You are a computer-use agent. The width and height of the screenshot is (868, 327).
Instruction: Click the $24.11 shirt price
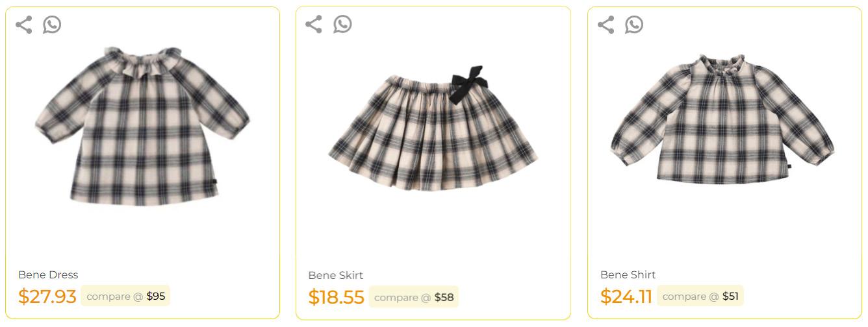pyautogui.click(x=626, y=297)
